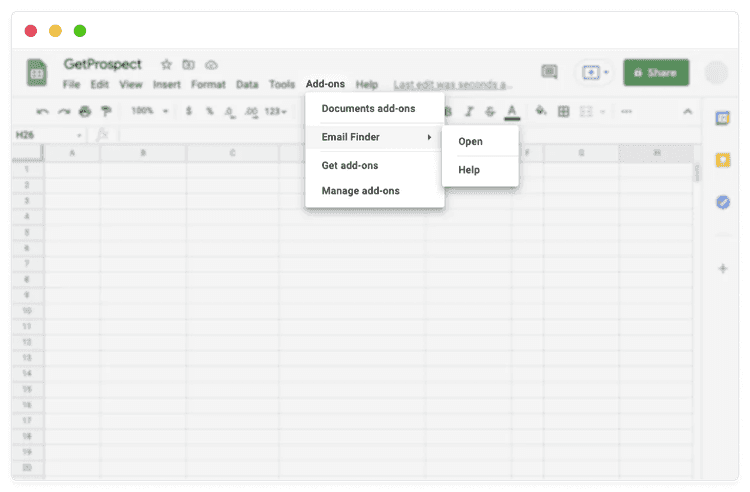This screenshot has width=750, height=492.
Task: Open the 123 number format dropdown
Action: (276, 111)
